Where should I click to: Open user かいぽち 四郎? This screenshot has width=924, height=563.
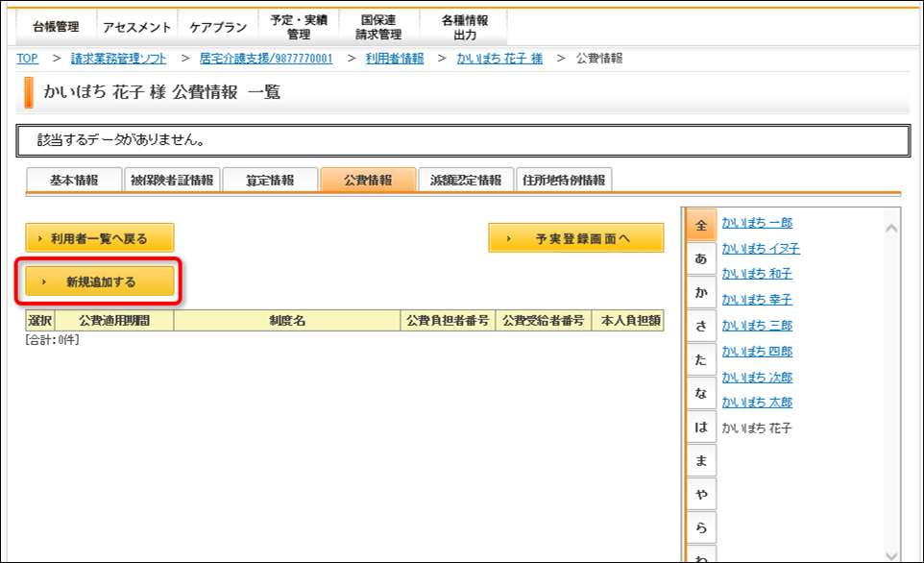click(757, 352)
